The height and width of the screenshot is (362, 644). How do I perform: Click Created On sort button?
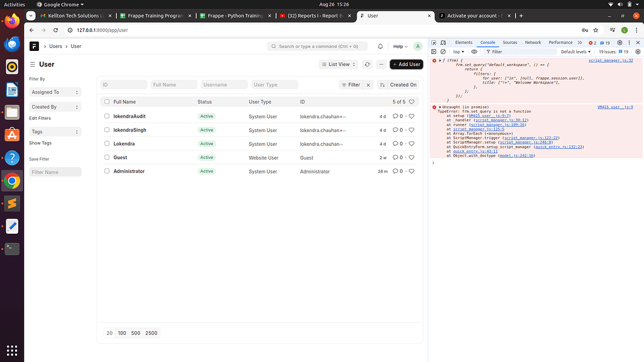403,85
